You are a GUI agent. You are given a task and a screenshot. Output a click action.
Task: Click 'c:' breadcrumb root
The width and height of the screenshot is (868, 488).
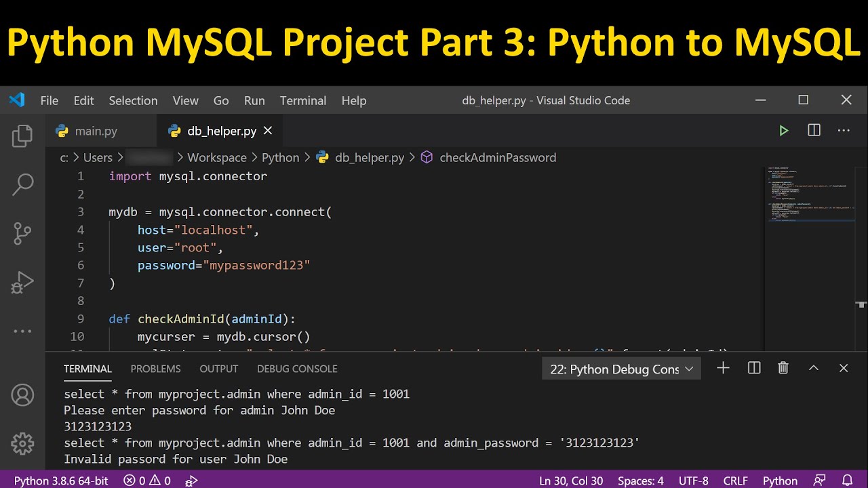64,157
